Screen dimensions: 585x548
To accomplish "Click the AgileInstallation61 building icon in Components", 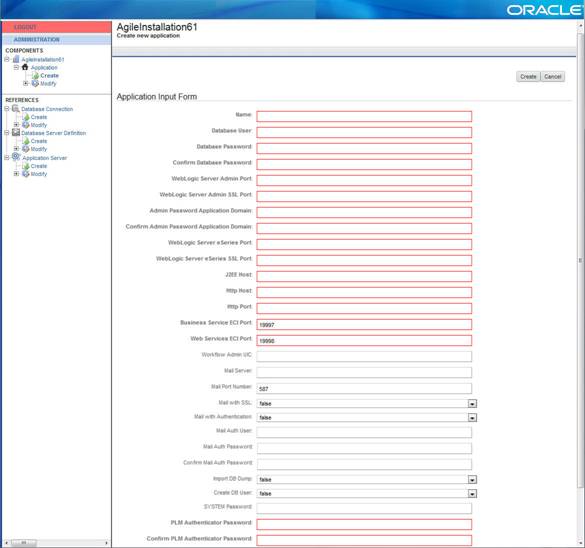I will pos(16,59).
